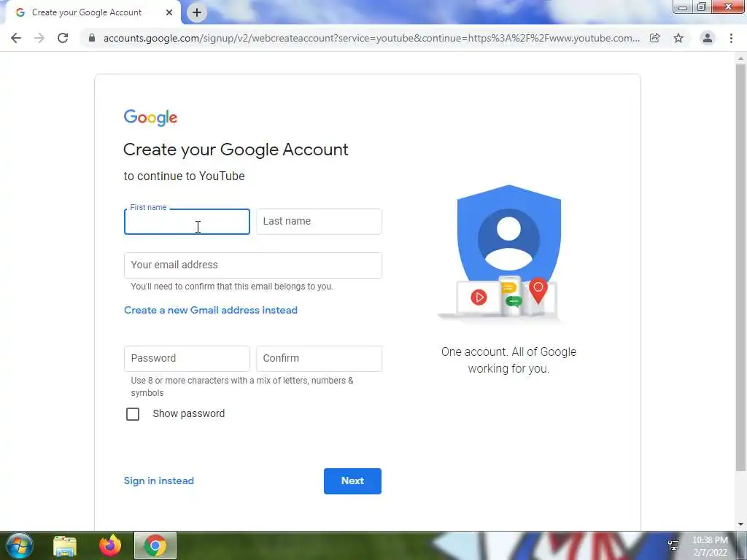
Task: Launch Firefox from the taskbar
Action: (110, 545)
